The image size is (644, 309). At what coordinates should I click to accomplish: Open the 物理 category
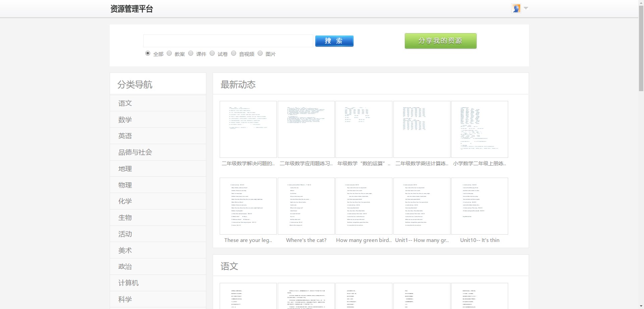click(158, 185)
